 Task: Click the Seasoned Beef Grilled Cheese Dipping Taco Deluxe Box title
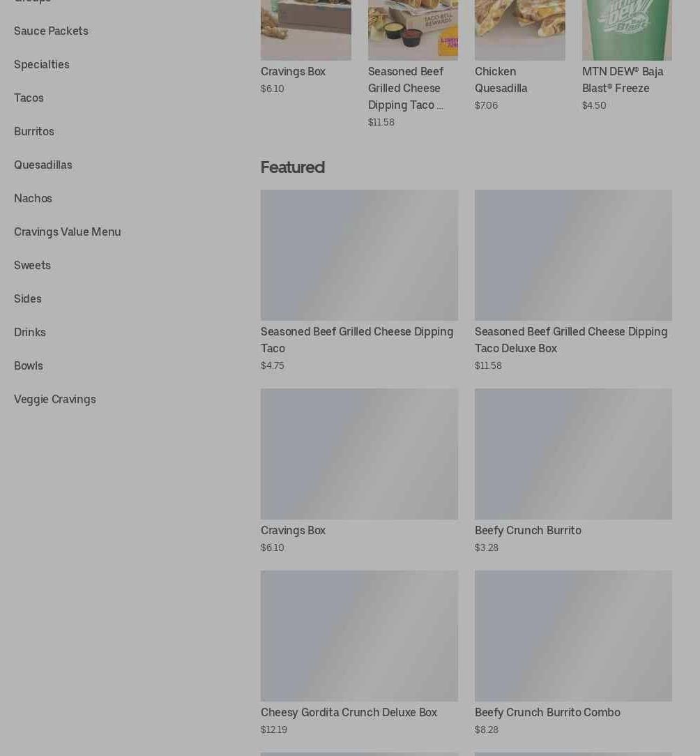point(571,340)
